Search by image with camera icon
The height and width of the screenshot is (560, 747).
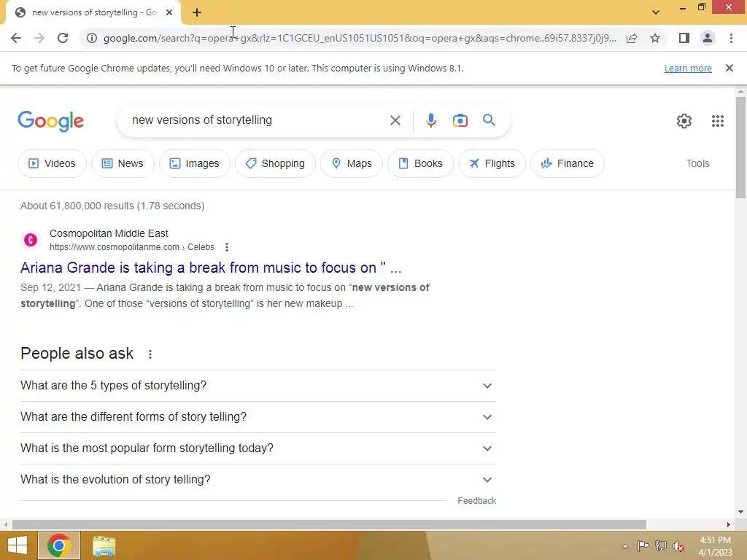point(460,120)
